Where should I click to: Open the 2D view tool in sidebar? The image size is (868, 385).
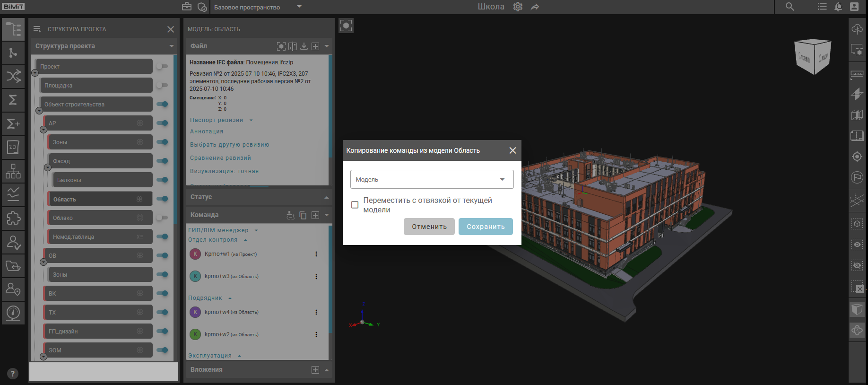[x=13, y=147]
